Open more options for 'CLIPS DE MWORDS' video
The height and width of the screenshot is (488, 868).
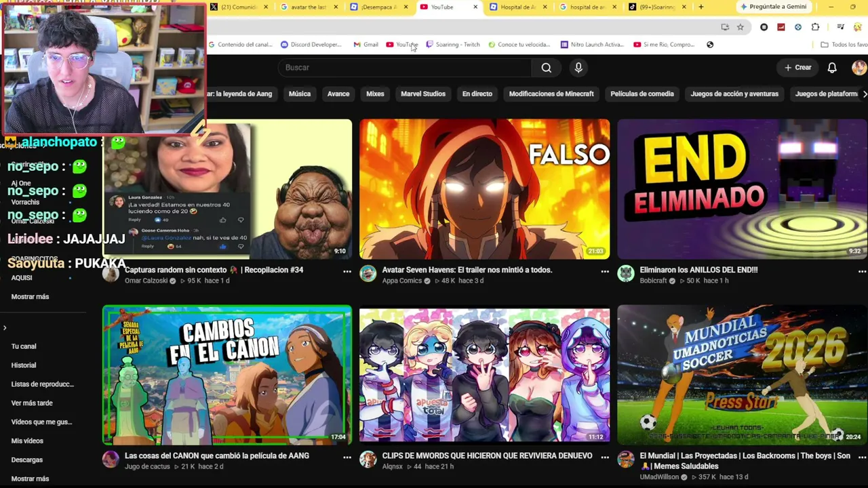point(605,457)
